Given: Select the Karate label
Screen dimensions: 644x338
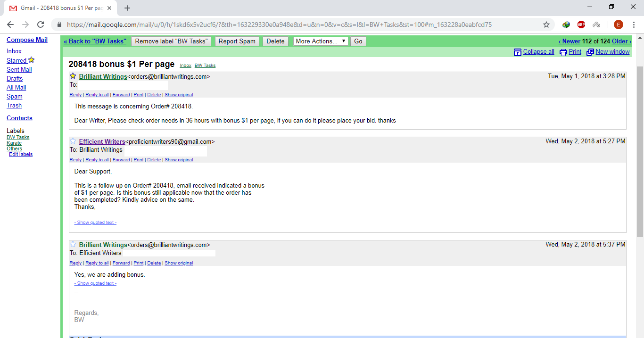Looking at the screenshot, I should tap(14, 143).
